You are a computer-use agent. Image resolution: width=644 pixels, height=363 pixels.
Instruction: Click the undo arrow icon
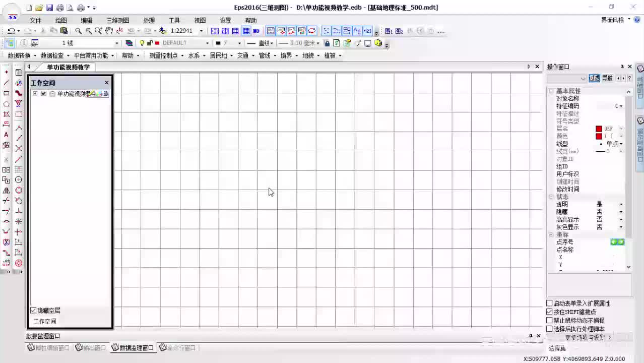click(x=11, y=31)
